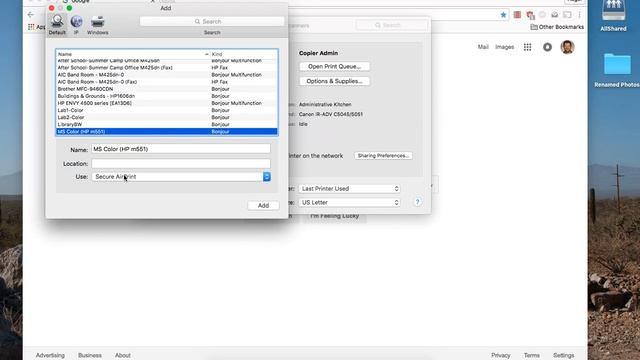Select LibraryBW printer
Image resolution: width=640 pixels, height=360 pixels.
167,124
